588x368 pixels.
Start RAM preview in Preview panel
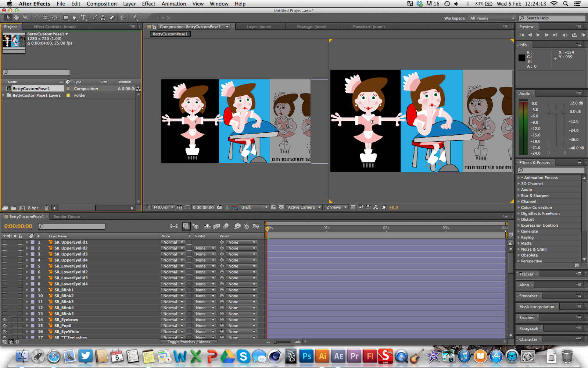point(583,35)
